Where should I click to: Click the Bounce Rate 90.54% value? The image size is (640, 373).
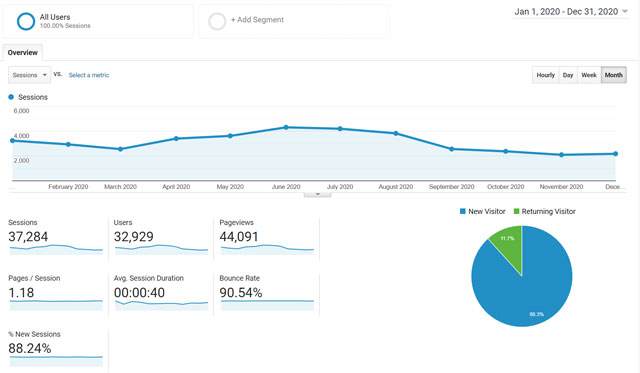coord(241,293)
